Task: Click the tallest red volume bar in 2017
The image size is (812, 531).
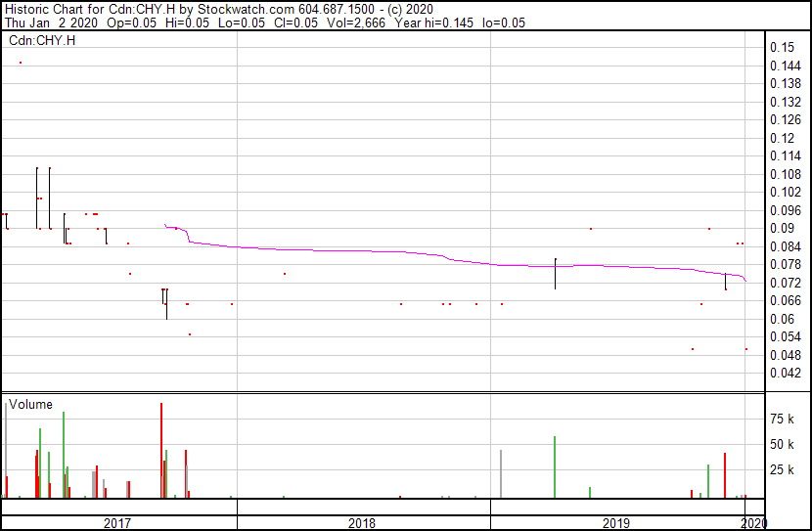Action: 161,450
